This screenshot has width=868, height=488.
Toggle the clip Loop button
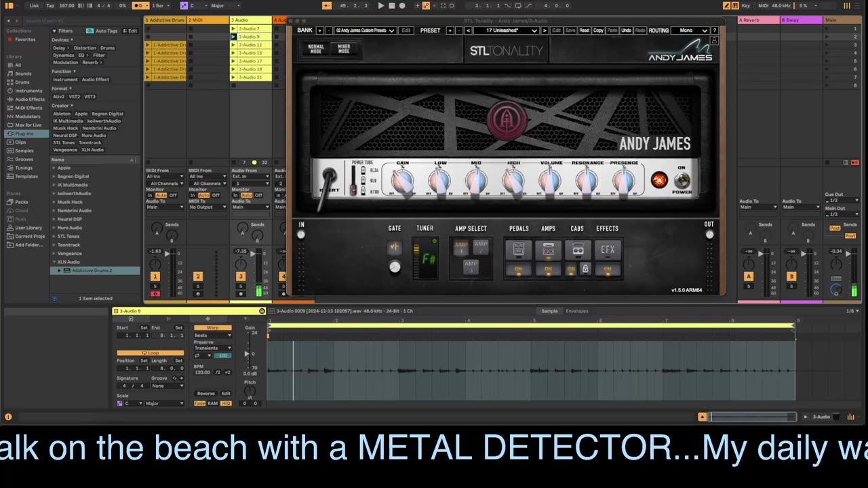click(150, 352)
